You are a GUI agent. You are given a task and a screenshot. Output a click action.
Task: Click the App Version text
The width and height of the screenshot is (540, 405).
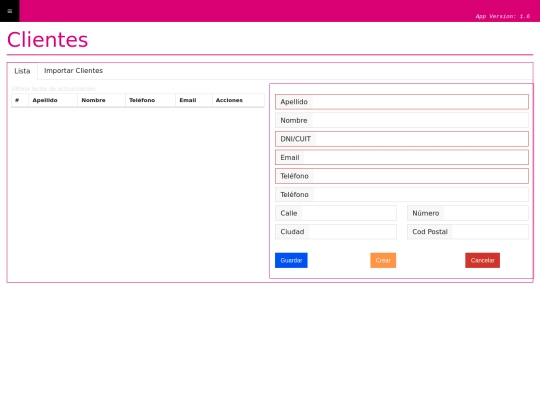pos(503,16)
